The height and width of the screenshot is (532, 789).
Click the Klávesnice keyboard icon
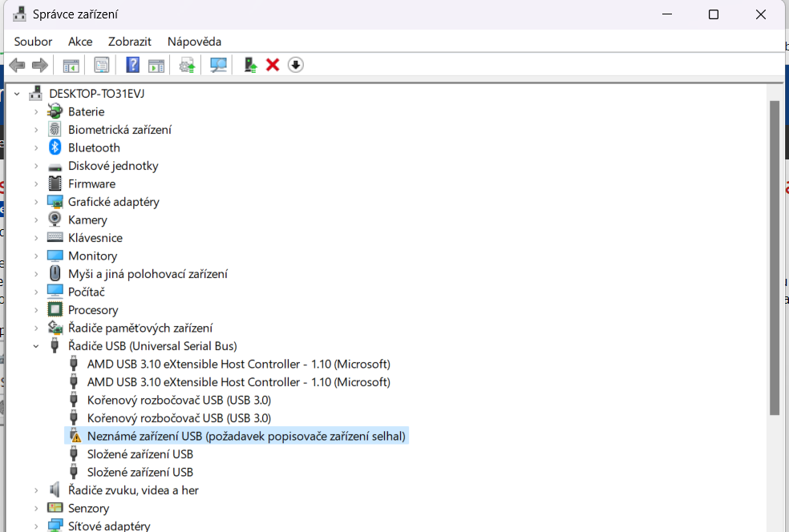[x=55, y=237]
